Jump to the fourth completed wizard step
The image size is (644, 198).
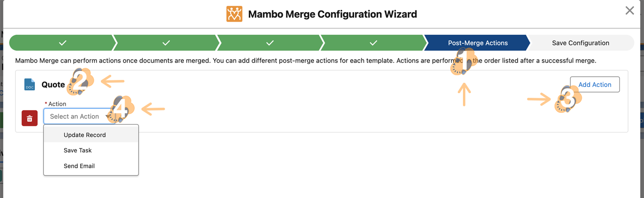click(x=373, y=43)
